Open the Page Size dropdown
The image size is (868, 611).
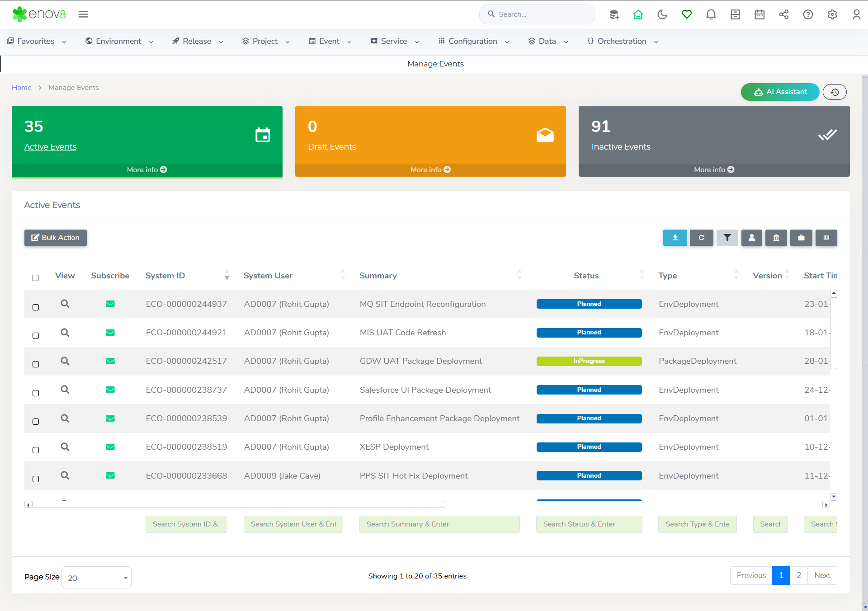(x=96, y=578)
